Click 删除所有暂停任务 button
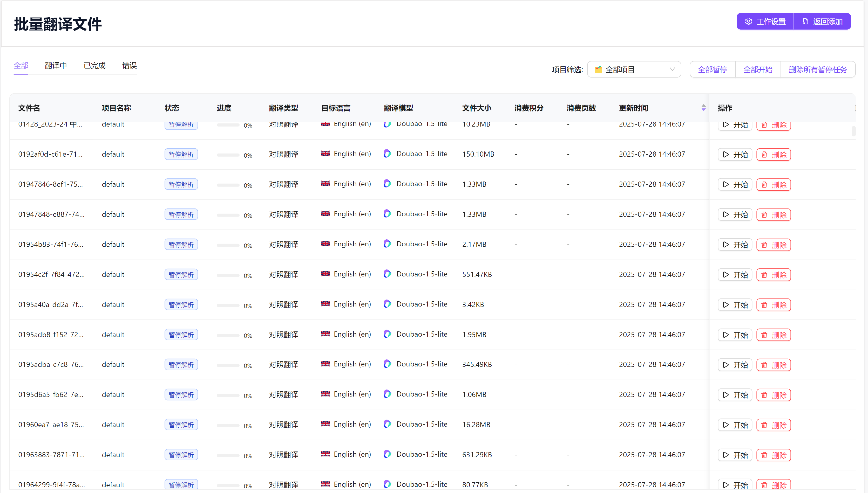868x493 pixels. [818, 70]
